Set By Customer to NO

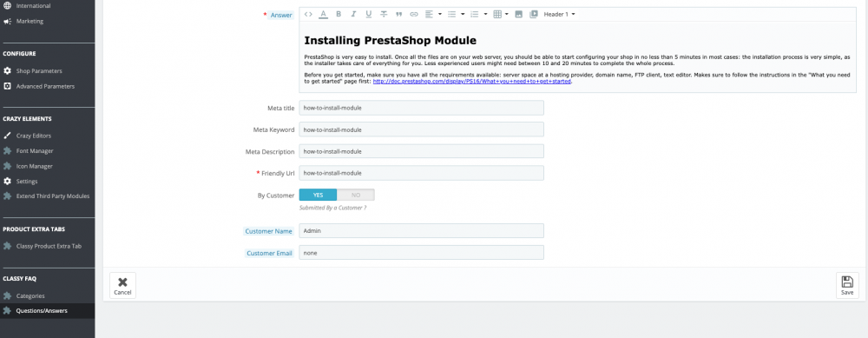pos(355,195)
